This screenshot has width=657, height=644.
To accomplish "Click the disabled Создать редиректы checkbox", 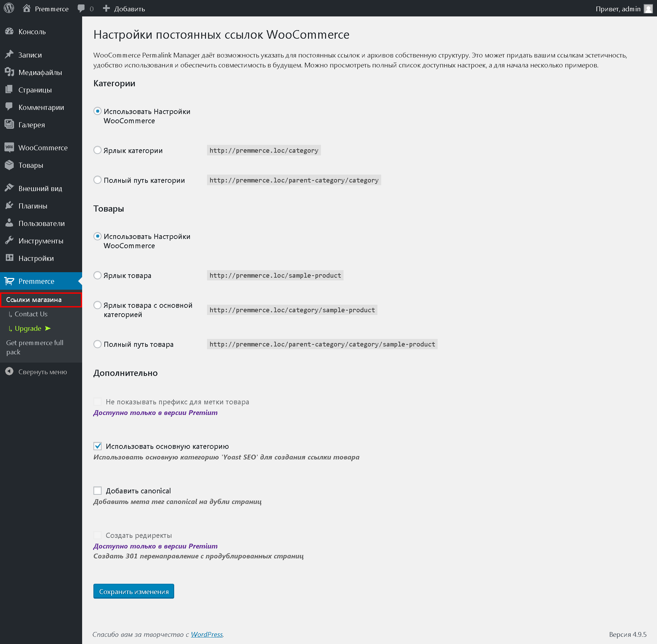I will [98, 535].
